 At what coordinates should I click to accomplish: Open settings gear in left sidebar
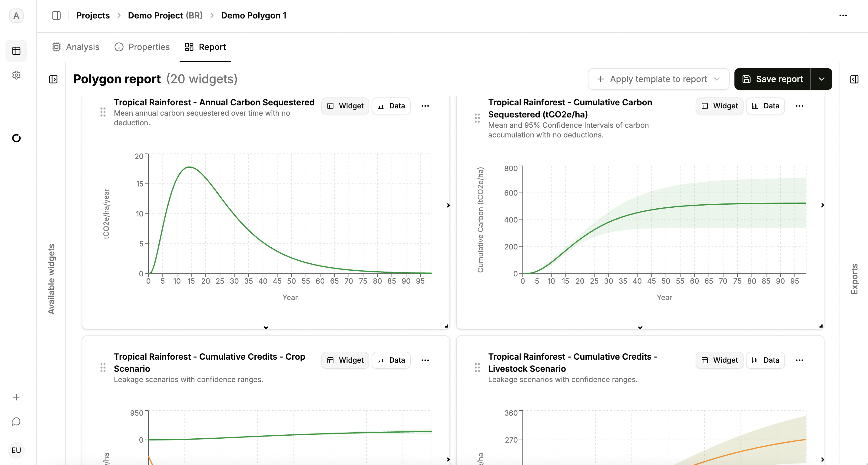(16, 75)
